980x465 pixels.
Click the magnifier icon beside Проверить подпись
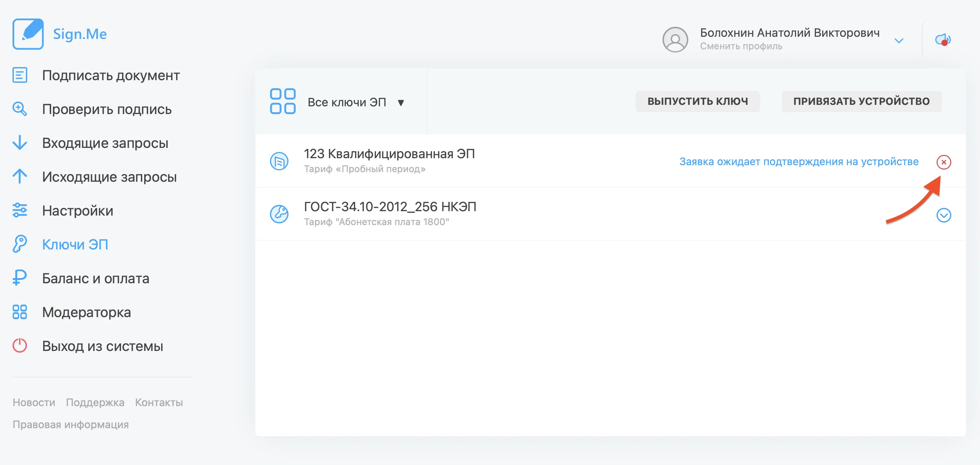coord(20,109)
